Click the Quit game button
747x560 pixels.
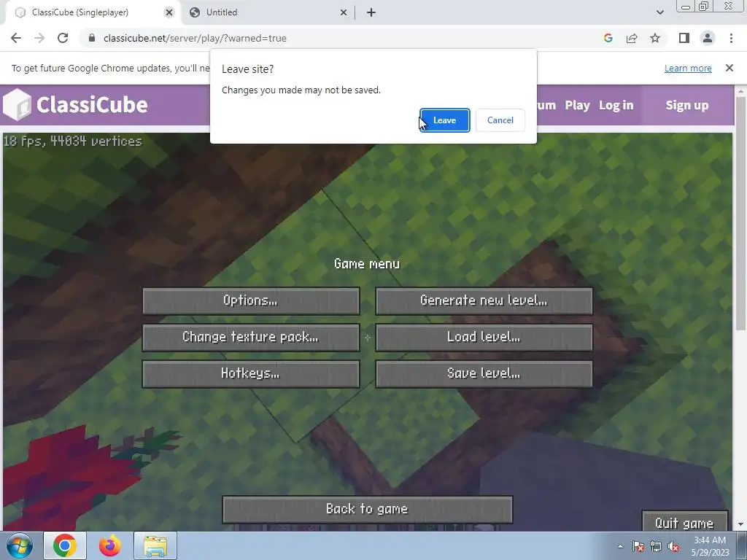click(685, 522)
